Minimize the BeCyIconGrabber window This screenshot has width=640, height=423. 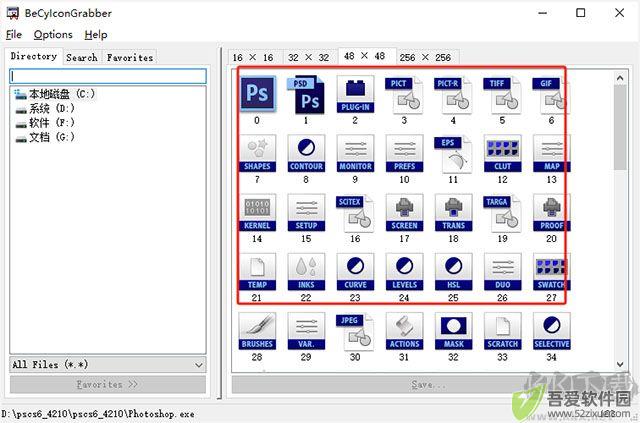542,13
